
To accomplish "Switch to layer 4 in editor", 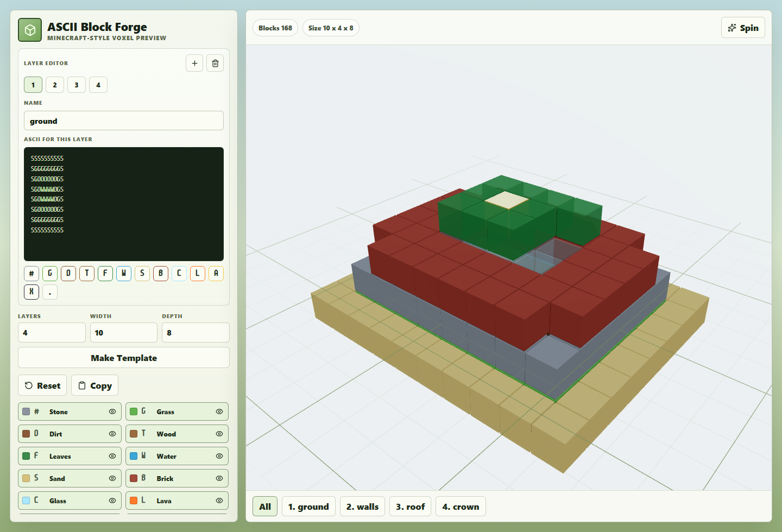I will (x=98, y=85).
